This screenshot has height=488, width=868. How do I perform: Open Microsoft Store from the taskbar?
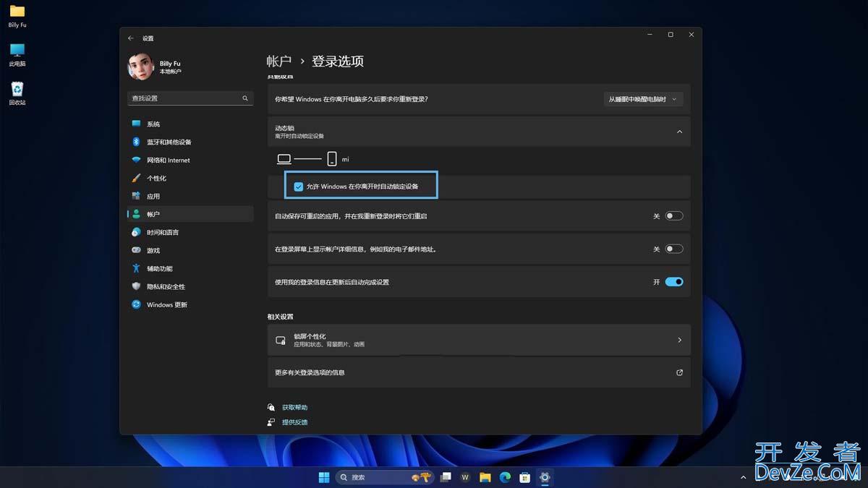pos(525,477)
